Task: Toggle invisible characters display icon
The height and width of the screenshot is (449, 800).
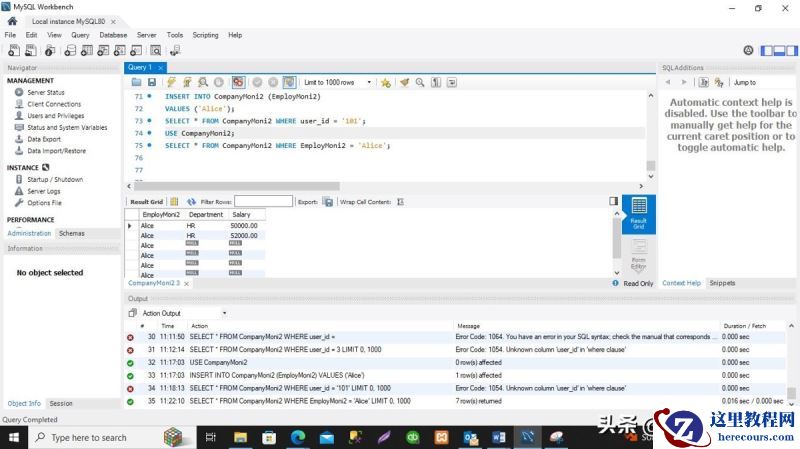Action: point(436,82)
